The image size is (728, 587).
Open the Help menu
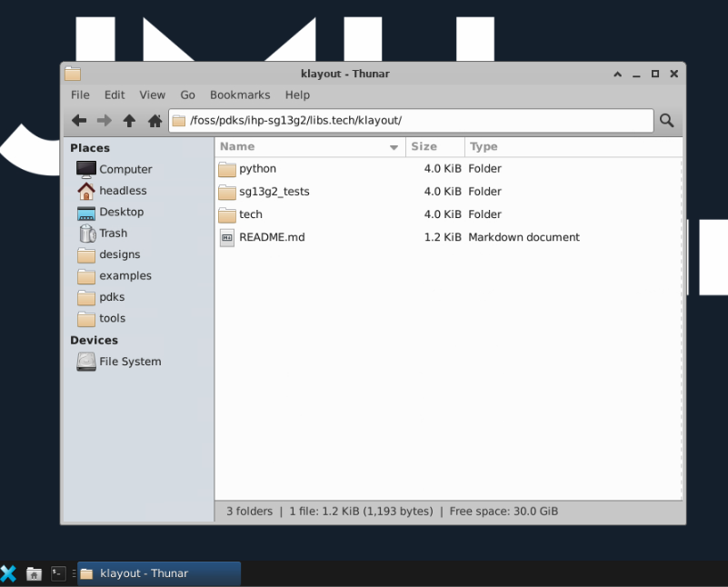pos(297,95)
